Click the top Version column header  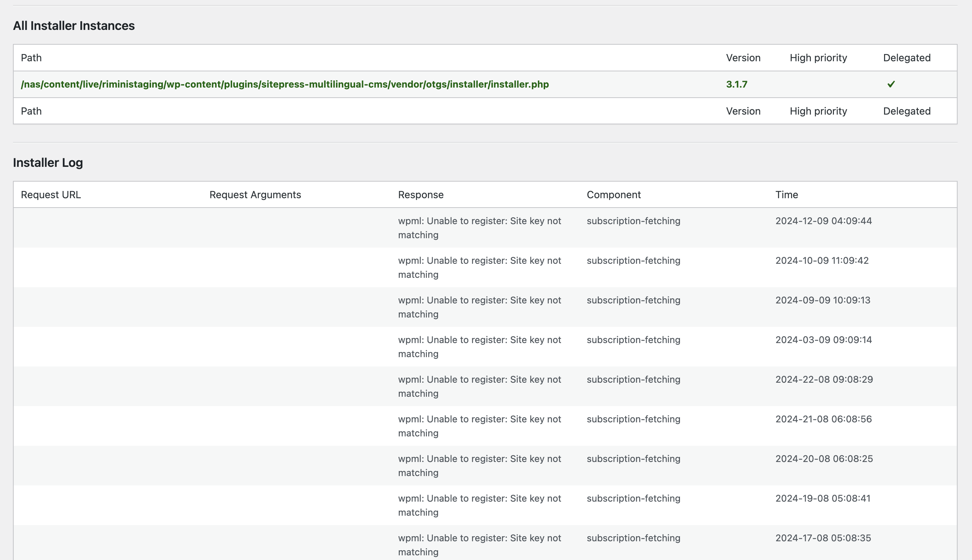click(743, 58)
